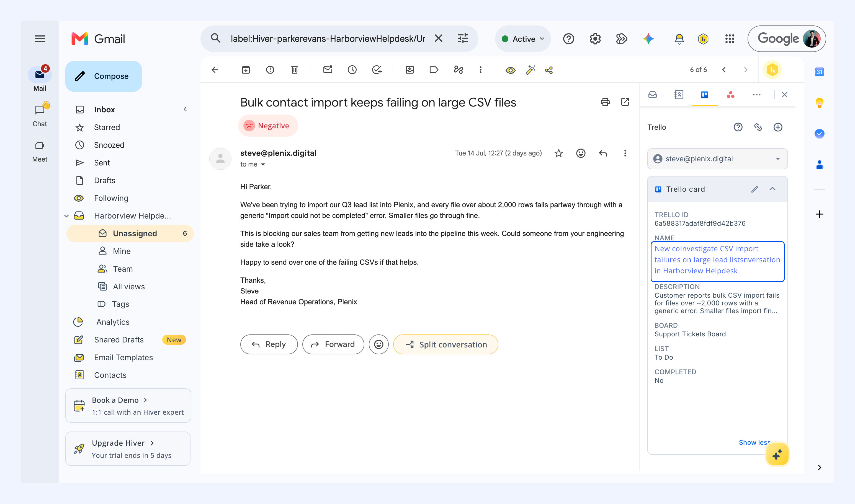Report this email as spam
The image size is (855, 504).
(x=270, y=70)
